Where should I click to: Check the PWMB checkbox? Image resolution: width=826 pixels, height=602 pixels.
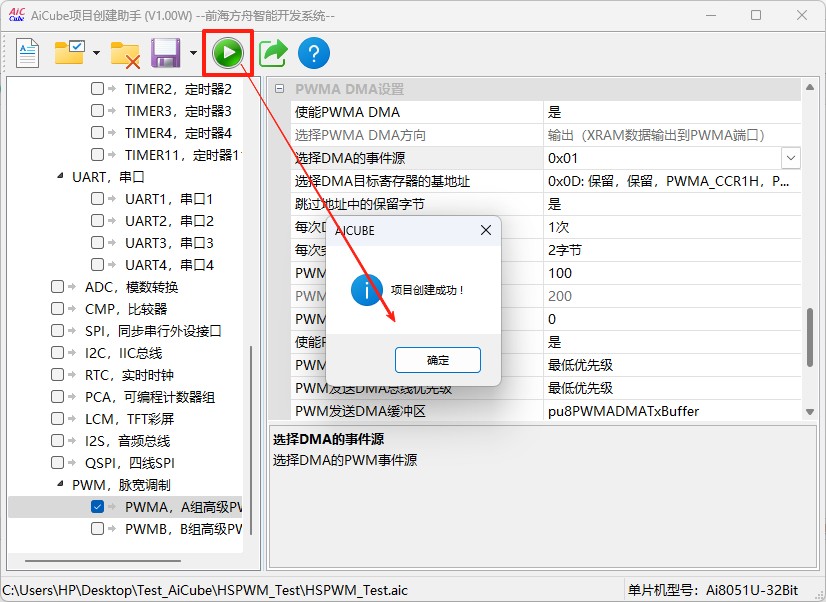(x=97, y=528)
